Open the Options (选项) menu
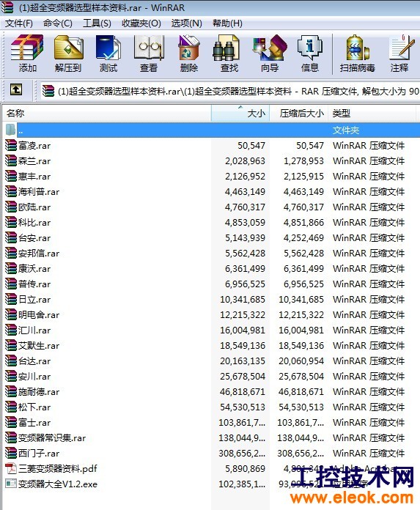Screen dimensions: 420x510 point(186,23)
